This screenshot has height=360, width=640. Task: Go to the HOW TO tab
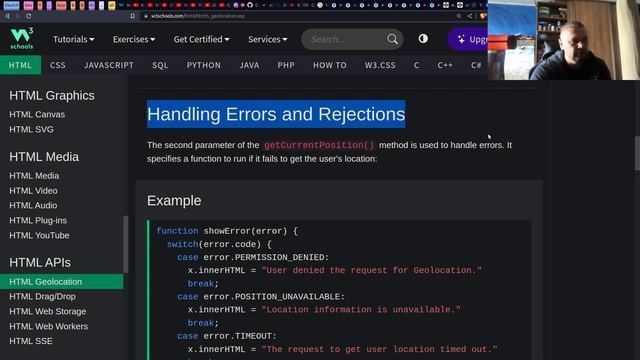pos(330,65)
